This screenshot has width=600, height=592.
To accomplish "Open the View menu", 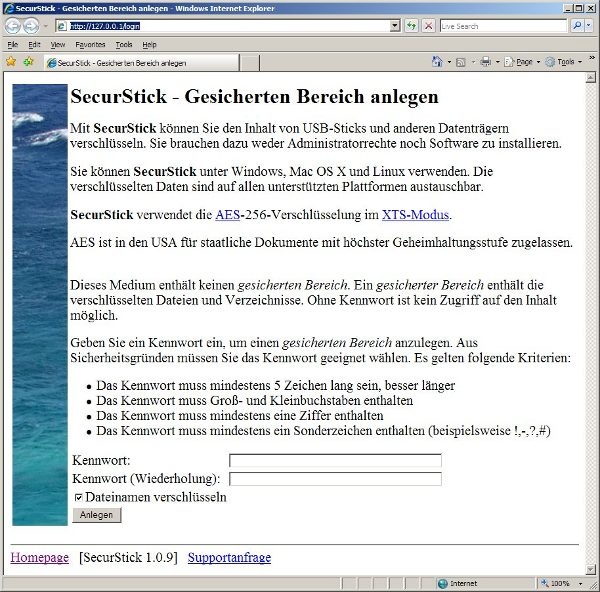I will tap(58, 45).
